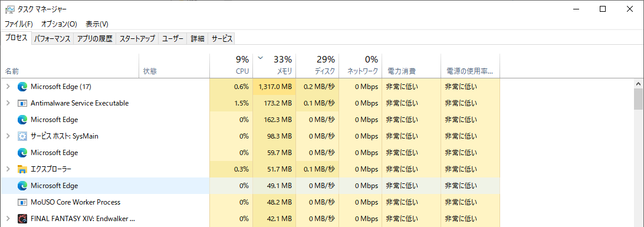
Task: Click Edge icon in the 162.3 MB row
Action: click(x=22, y=120)
